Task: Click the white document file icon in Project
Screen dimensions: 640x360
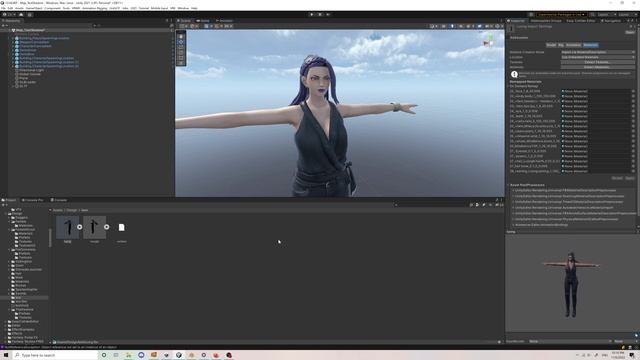Action: click(121, 227)
